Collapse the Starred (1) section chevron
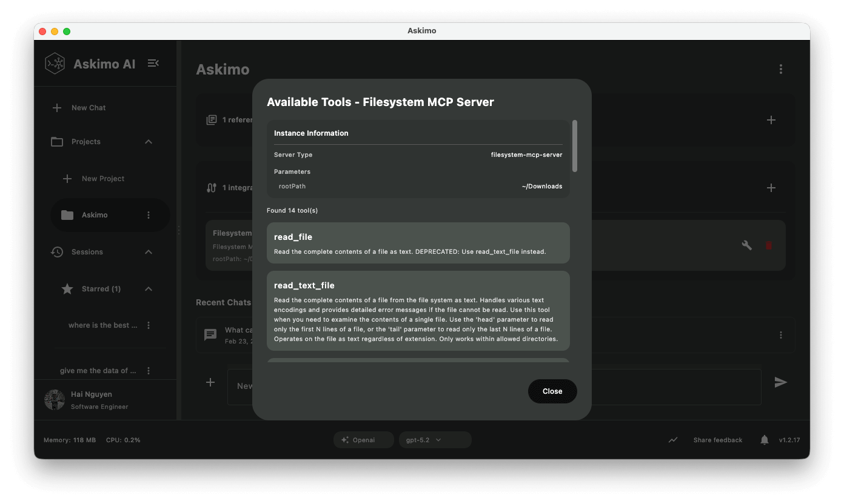Viewport: 844px width, 504px height. [149, 289]
